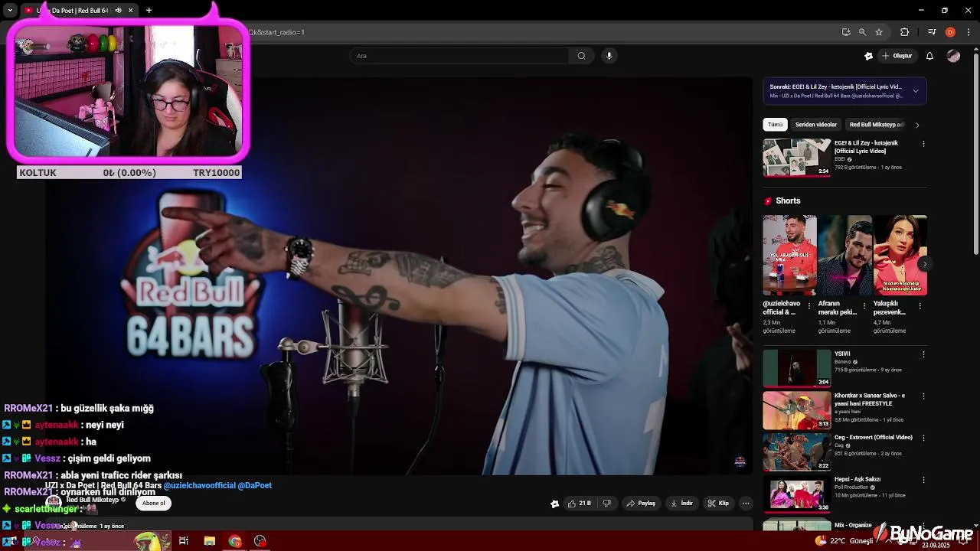Open the @uzielchavo official Short
Viewport: 980px width, 551px height.
789,256
